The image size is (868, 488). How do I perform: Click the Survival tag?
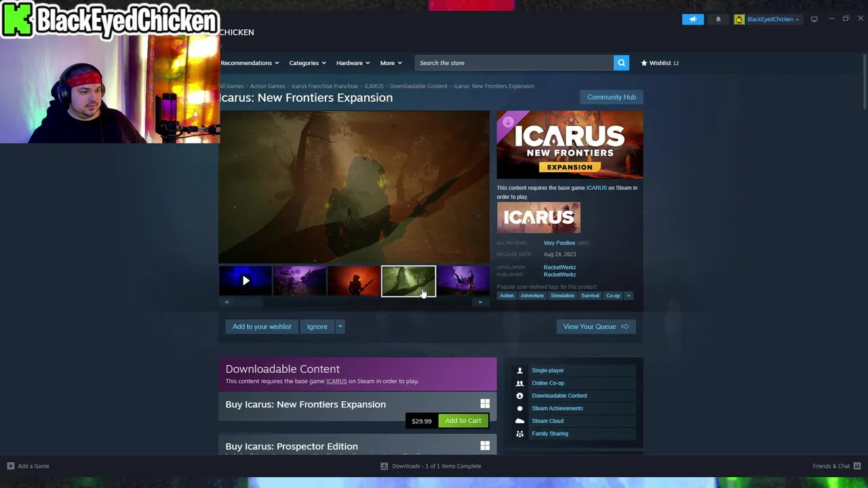(x=590, y=296)
